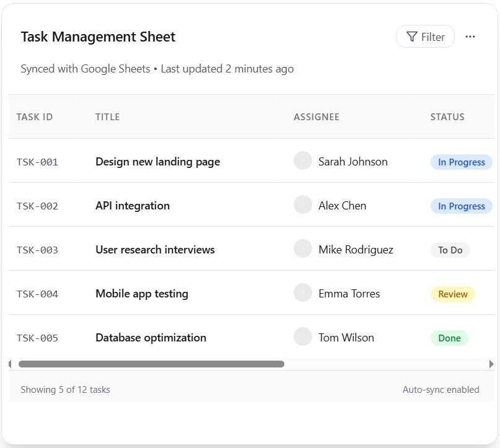
Task: Click the 'Task Management Sheet' heading
Action: click(99, 37)
